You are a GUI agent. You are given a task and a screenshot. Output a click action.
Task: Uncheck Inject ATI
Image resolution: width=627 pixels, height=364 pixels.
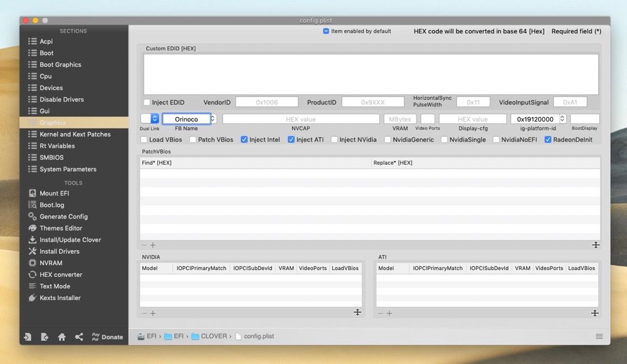(x=291, y=140)
